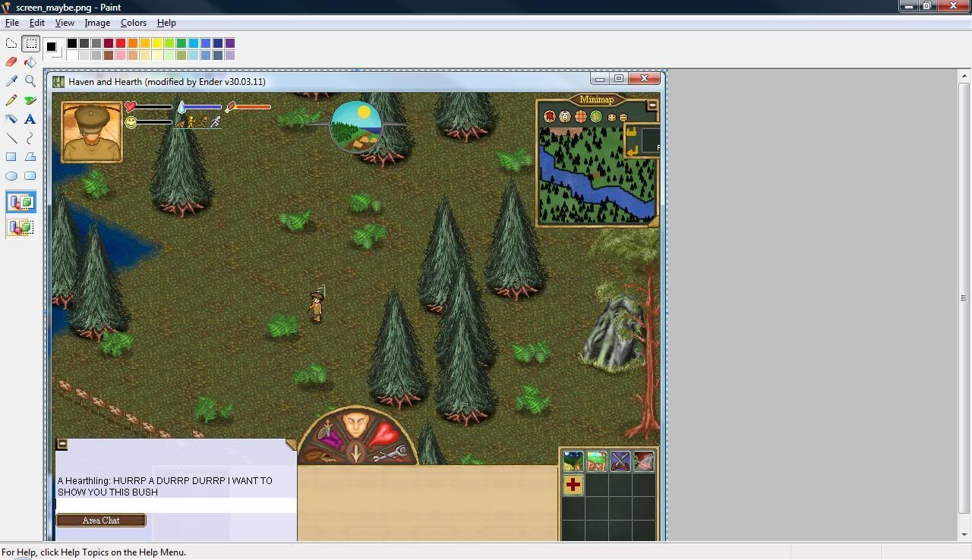Pick the black swatch in the palette row
972x560 pixels.
(x=72, y=43)
